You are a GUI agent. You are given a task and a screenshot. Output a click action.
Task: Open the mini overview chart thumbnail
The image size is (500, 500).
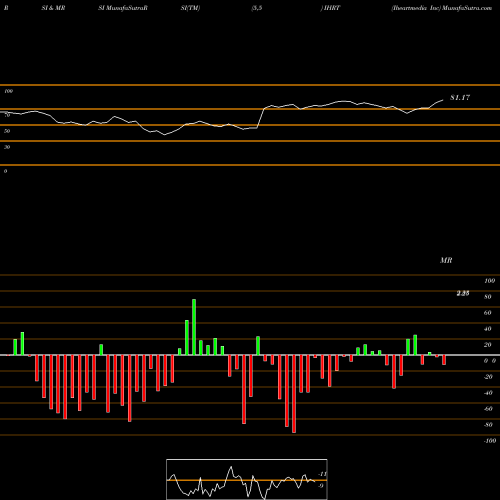pyautogui.click(x=247, y=479)
